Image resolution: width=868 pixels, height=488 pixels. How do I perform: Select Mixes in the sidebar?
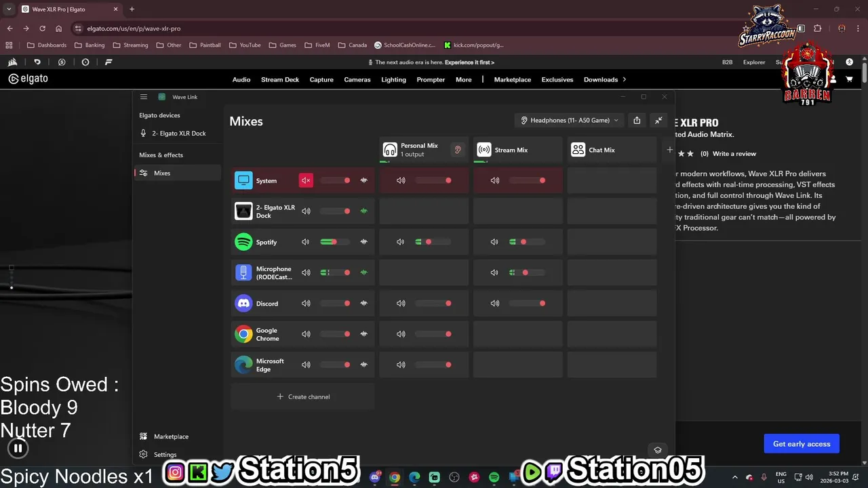178,173
